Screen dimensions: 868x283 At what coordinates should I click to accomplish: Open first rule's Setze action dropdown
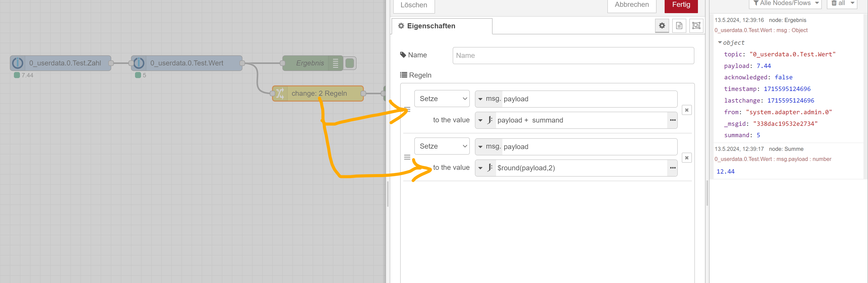tap(442, 99)
